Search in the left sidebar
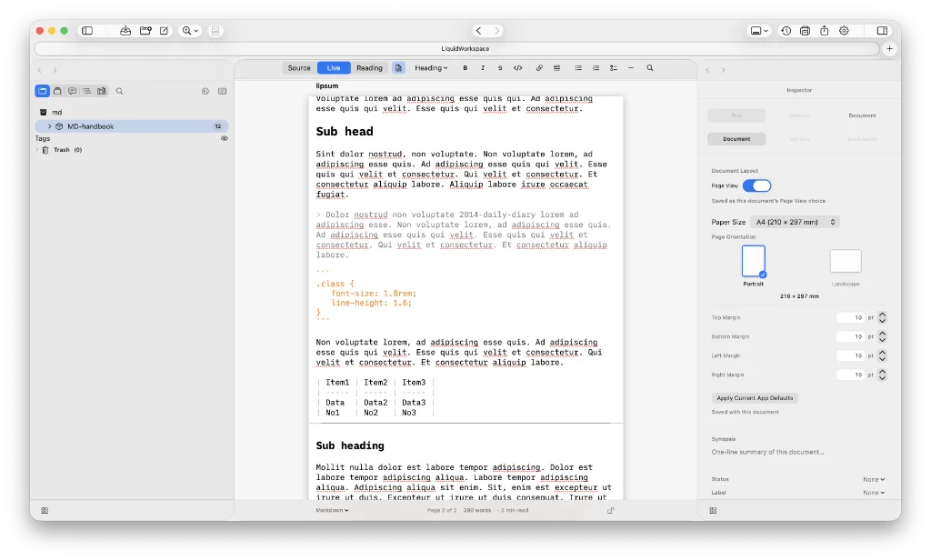The width and height of the screenshot is (931, 560). click(119, 91)
